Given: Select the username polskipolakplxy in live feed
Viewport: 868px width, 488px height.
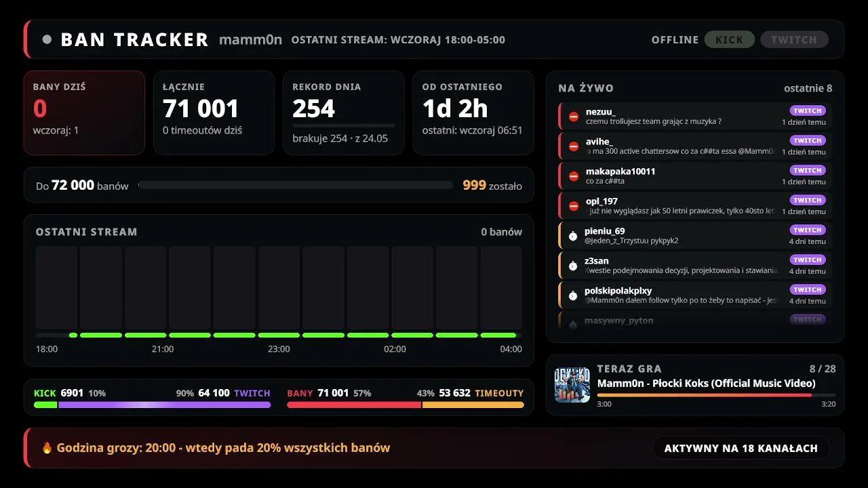Looking at the screenshot, I should click(618, 291).
